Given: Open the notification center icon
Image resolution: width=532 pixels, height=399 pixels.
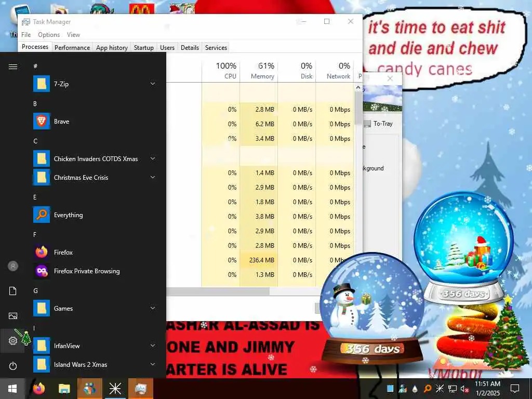Looking at the screenshot, I should tap(515, 389).
